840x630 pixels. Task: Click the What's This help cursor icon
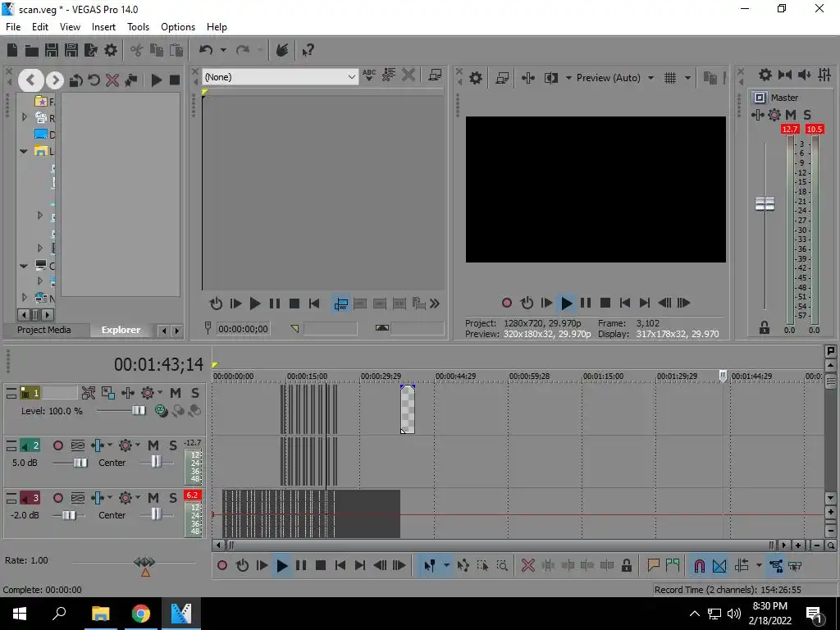tap(308, 50)
